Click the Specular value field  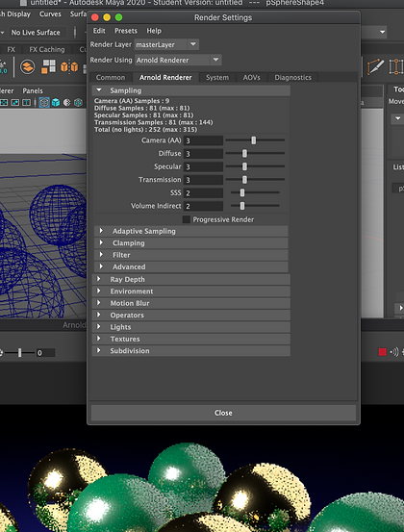coord(203,166)
